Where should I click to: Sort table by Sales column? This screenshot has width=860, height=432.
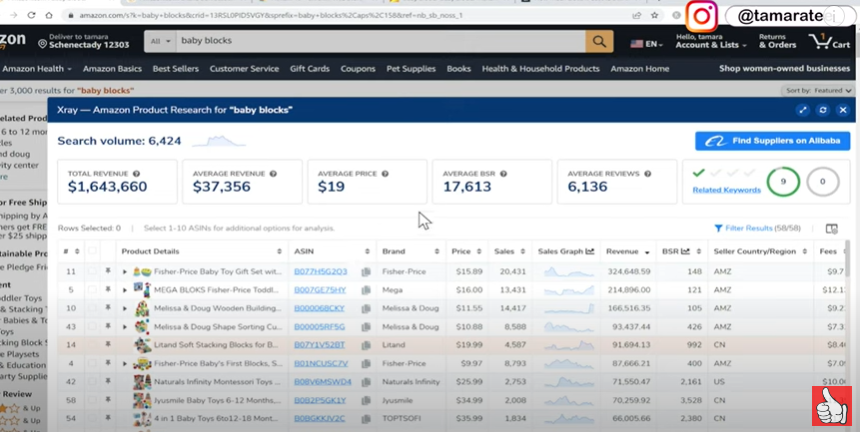click(509, 252)
